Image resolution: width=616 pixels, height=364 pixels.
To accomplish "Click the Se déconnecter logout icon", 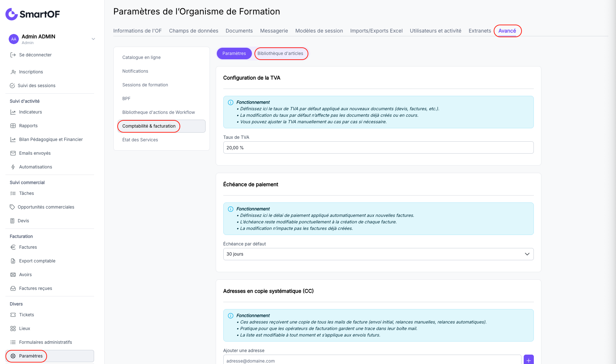I will (13, 55).
